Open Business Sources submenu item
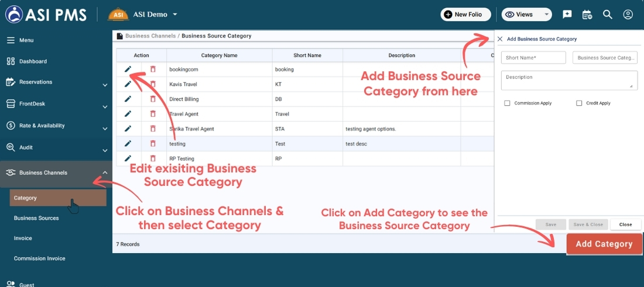Screen dimensions: 644x287 click(x=36, y=218)
